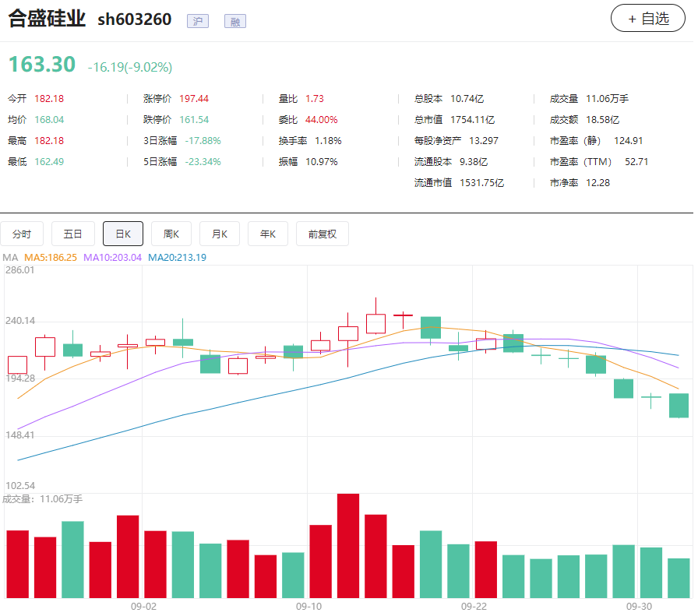This screenshot has width=698, height=616.
Task: Click the 市盈率(TTM) value 52.71
Action: tap(636, 161)
